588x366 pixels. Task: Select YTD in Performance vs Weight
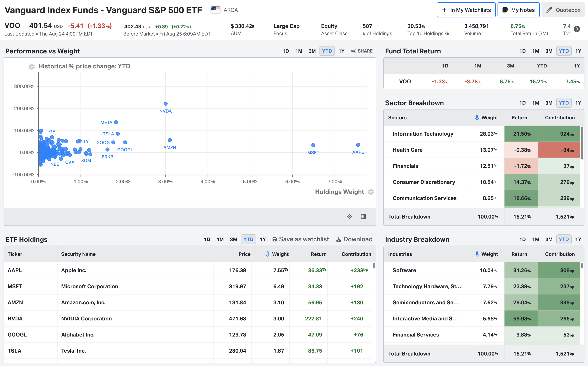coord(327,51)
